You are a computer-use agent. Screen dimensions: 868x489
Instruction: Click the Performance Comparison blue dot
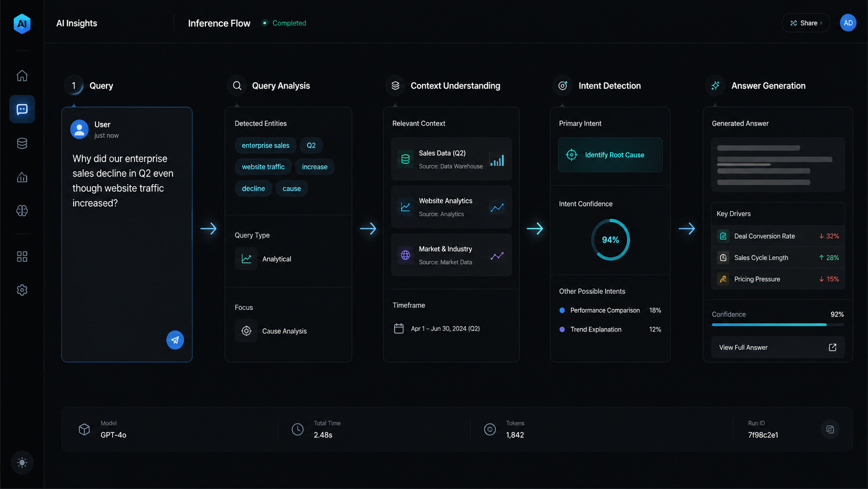(562, 310)
